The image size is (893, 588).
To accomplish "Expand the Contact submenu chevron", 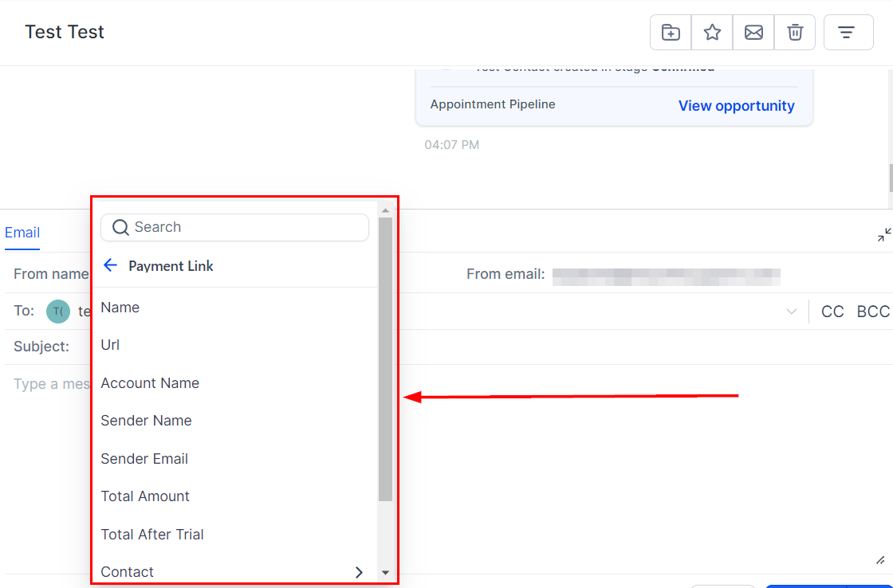I will tap(359, 572).
